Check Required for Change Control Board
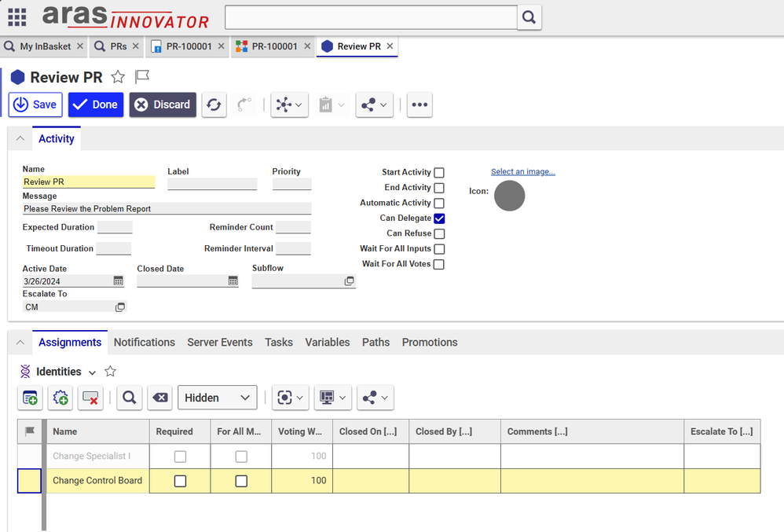This screenshot has width=784, height=532. (180, 481)
